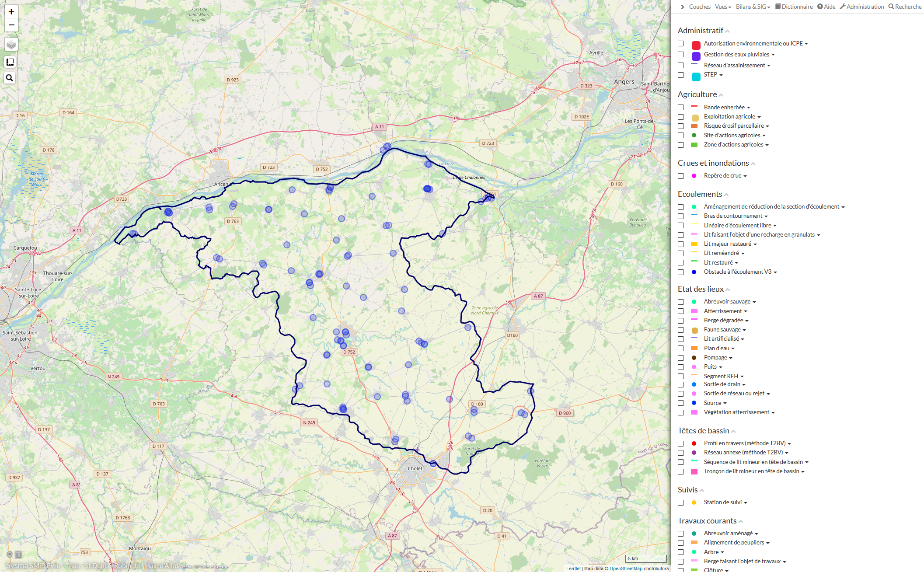Tick the Plan d'eau layer checkbox
Viewport: 924px width, 572px height.
click(681, 349)
